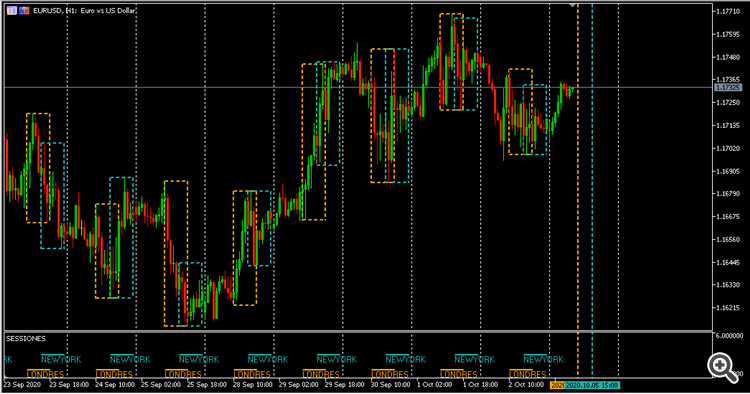
Task: Click the '24 Sep 10:00' time label
Action: pyautogui.click(x=115, y=384)
